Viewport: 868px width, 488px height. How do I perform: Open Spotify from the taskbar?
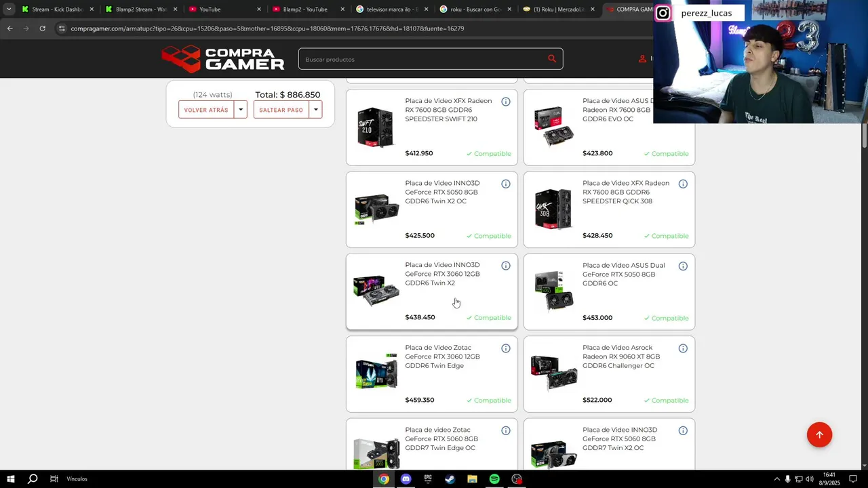coord(494,479)
